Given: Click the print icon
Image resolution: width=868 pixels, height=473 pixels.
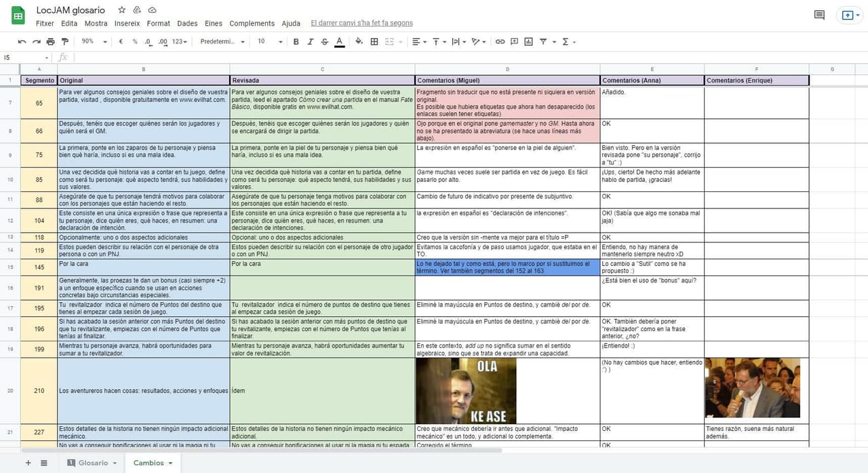Looking at the screenshot, I should 51,41.
